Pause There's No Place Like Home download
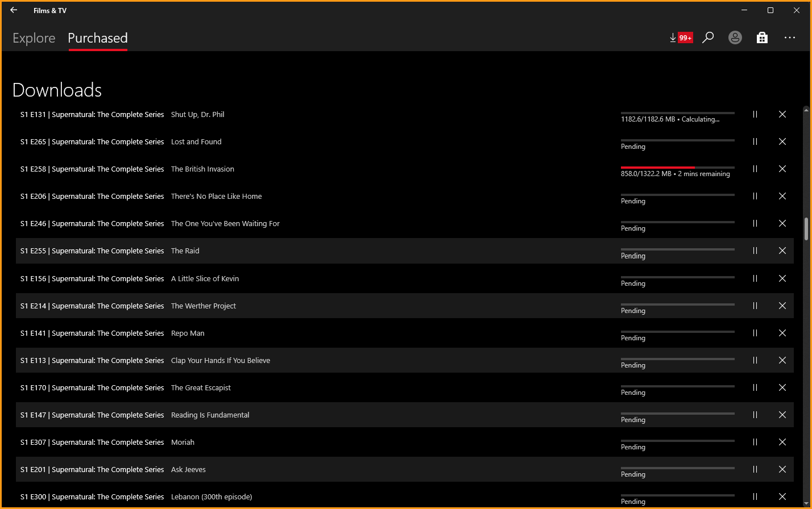812x509 pixels. pyautogui.click(x=755, y=196)
